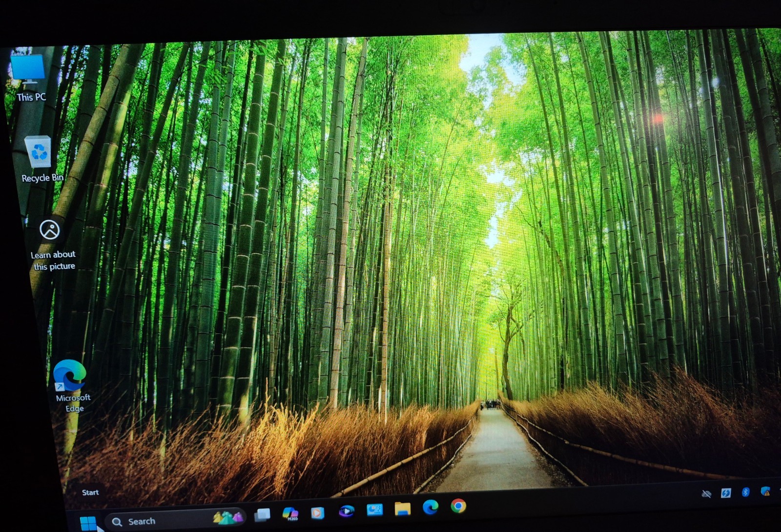
Task: Launch Google Chrome from the taskbar
Action: pyautogui.click(x=458, y=506)
